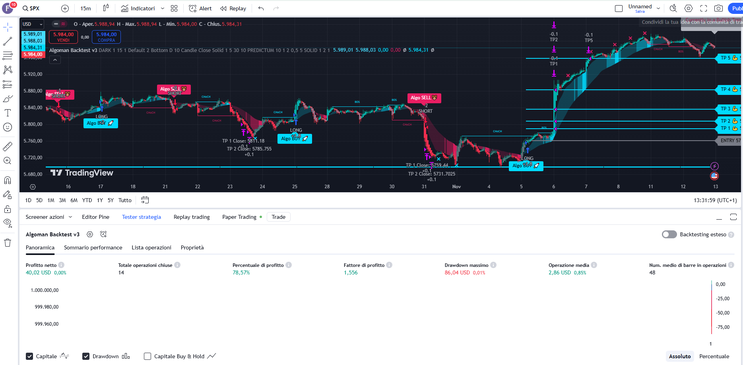The image size is (743, 365).
Task: Open the Sommario performance tab
Action: [93, 247]
